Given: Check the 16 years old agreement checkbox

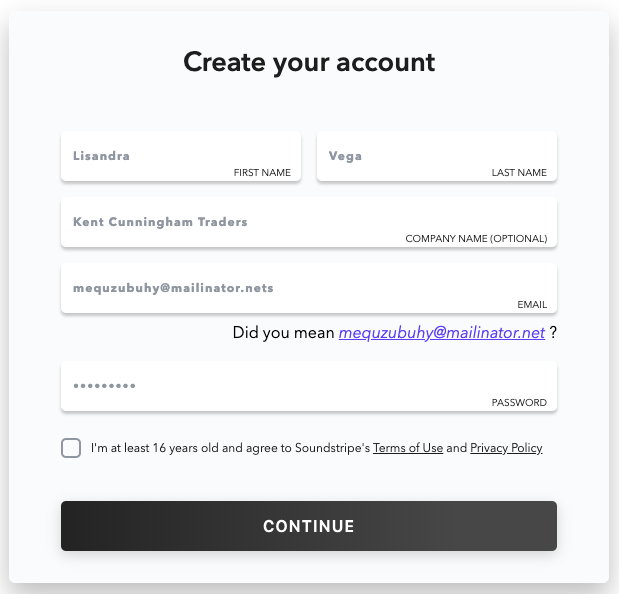Looking at the screenshot, I should (71, 448).
